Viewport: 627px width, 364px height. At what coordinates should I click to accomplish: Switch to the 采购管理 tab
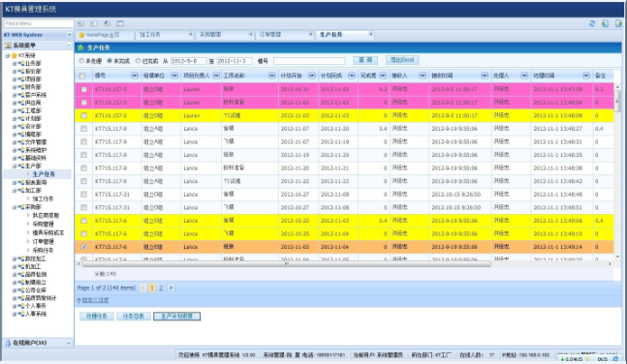(x=210, y=35)
